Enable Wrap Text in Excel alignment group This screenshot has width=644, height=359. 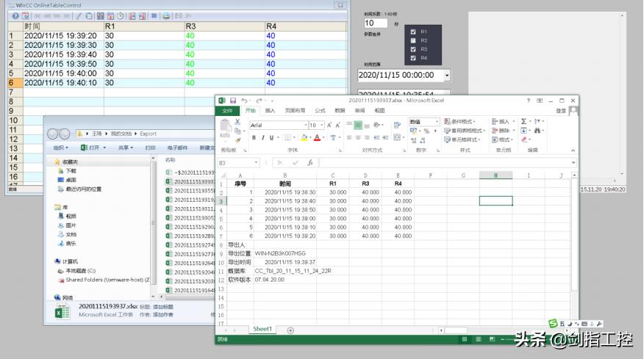point(397,125)
